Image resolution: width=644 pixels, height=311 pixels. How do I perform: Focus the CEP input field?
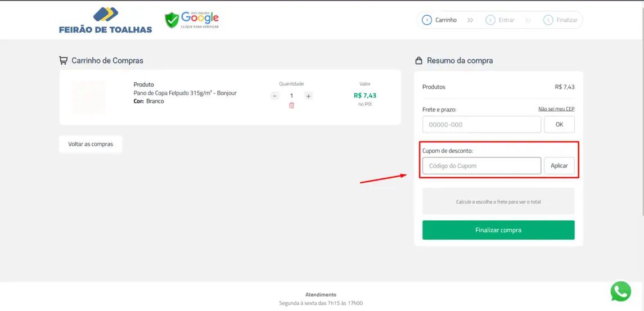tap(482, 124)
